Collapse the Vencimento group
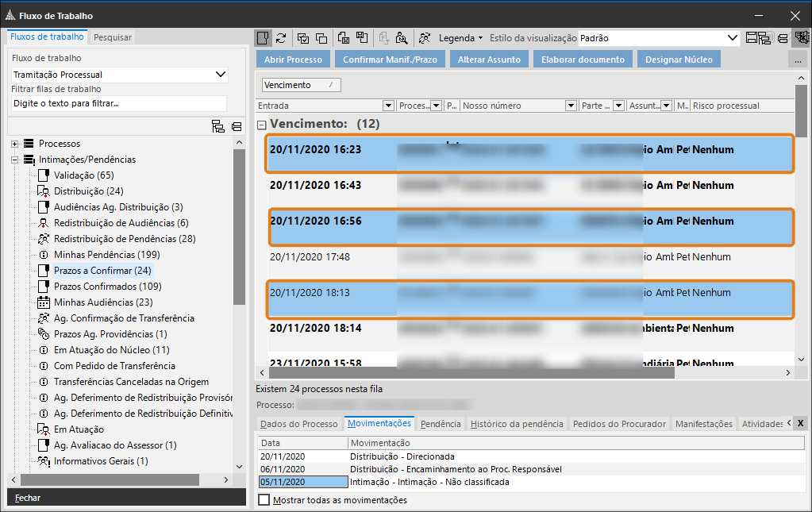812x512 pixels. click(x=261, y=125)
